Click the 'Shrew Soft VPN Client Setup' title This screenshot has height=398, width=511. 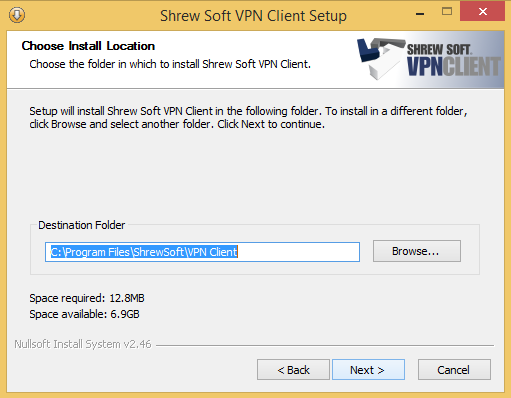point(253,16)
